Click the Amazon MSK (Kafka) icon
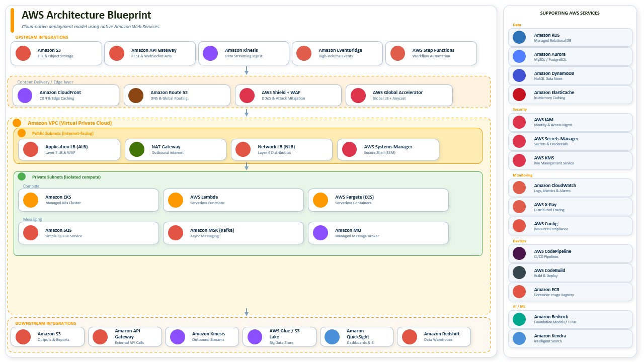Viewport: 644px width, 362px height. (x=176, y=233)
